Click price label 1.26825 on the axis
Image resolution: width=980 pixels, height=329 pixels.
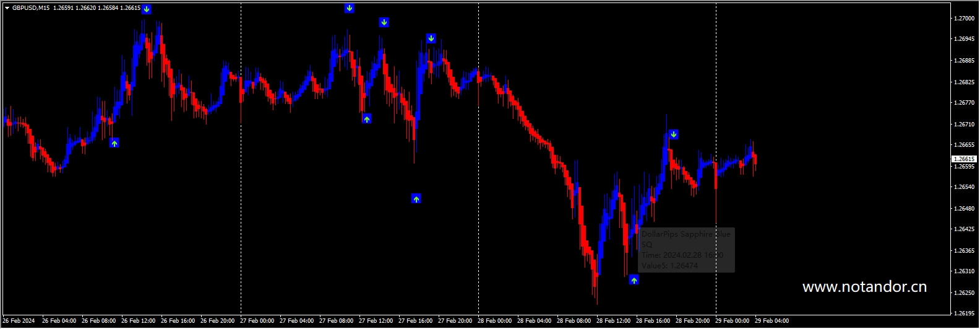[964, 82]
